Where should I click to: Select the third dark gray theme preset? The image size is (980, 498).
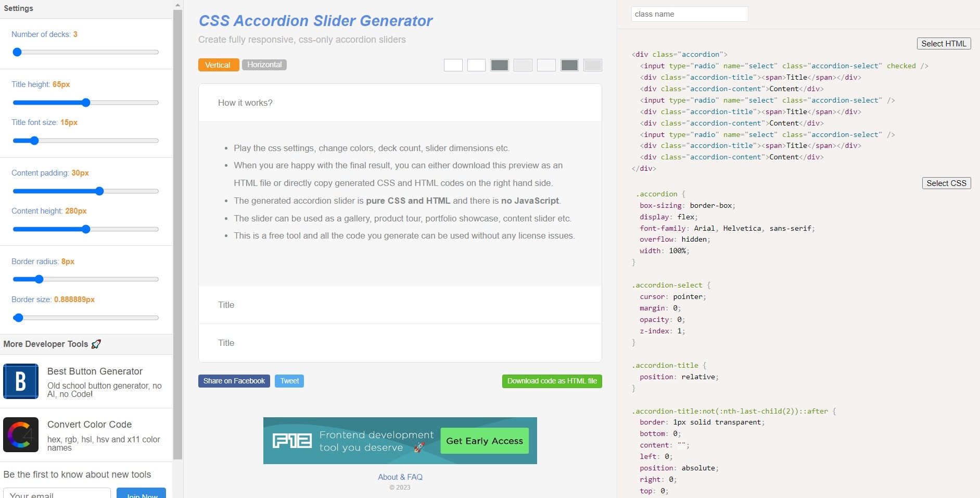500,65
